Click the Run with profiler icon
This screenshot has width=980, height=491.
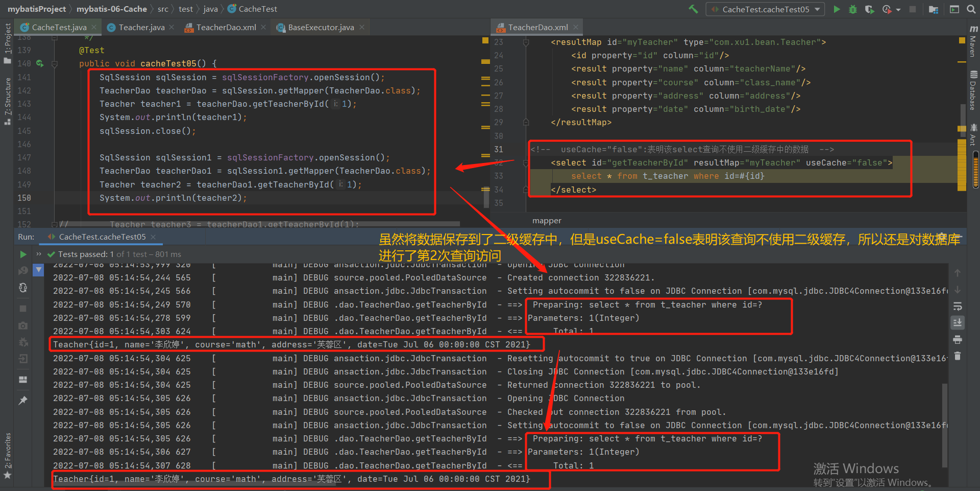[x=887, y=9]
